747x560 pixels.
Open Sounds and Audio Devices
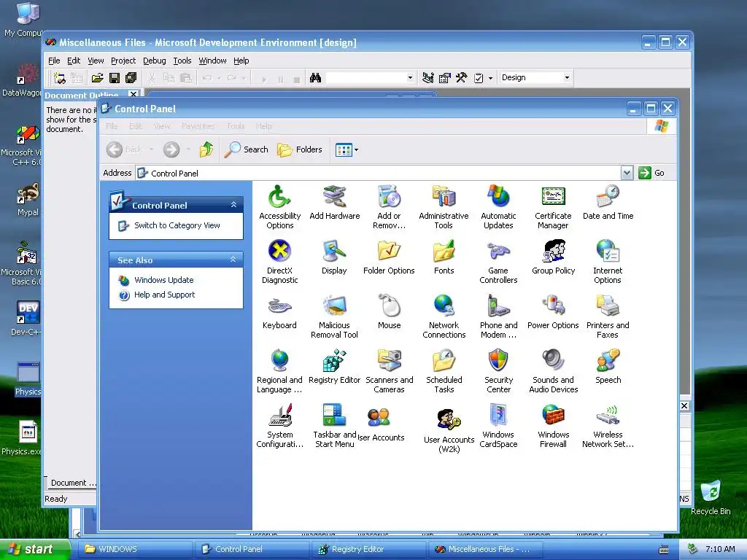click(x=553, y=372)
